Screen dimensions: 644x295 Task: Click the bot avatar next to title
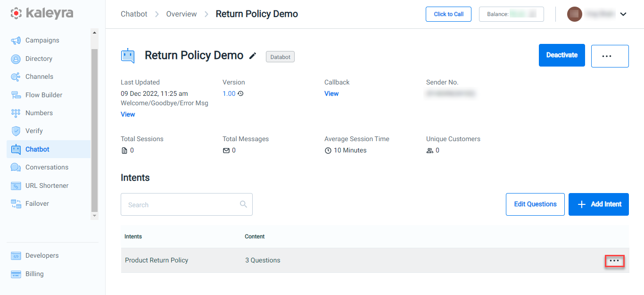(x=128, y=56)
